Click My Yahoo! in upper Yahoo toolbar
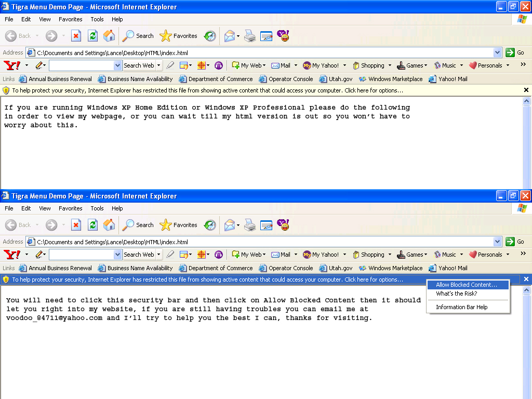The width and height of the screenshot is (532, 399). (321, 65)
